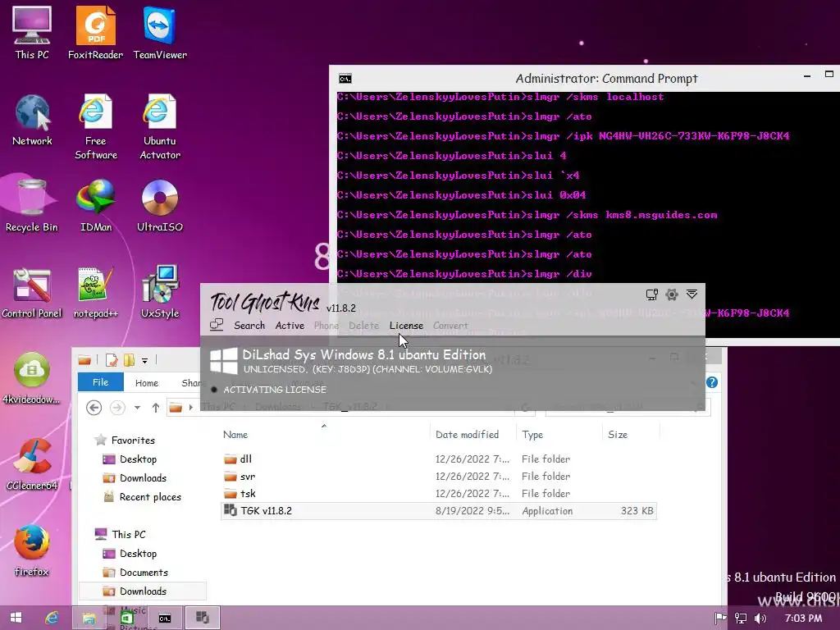Click Delete in Tool Ghost KMS
This screenshot has width=840, height=630.
363,325
